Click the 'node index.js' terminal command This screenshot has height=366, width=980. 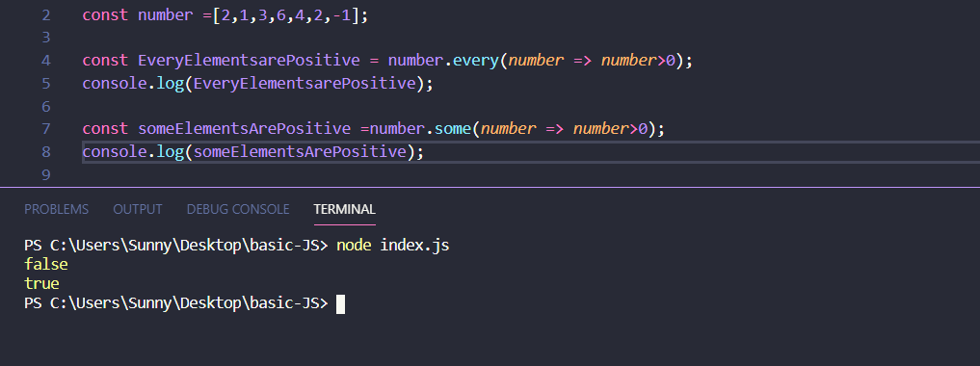392,246
